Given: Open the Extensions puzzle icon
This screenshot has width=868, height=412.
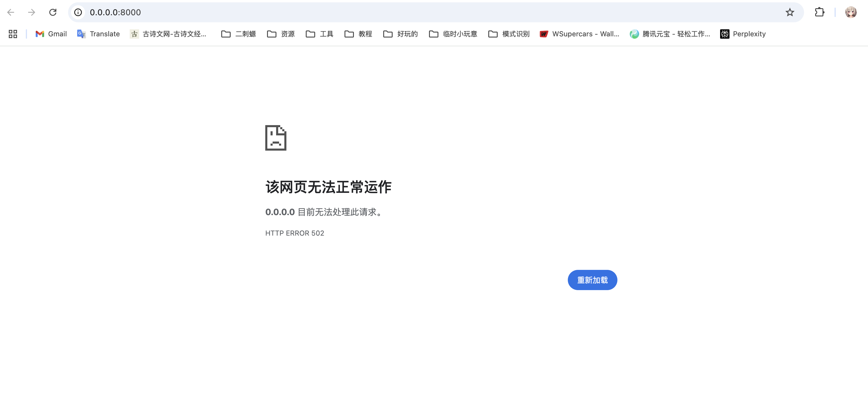Looking at the screenshot, I should [819, 13].
